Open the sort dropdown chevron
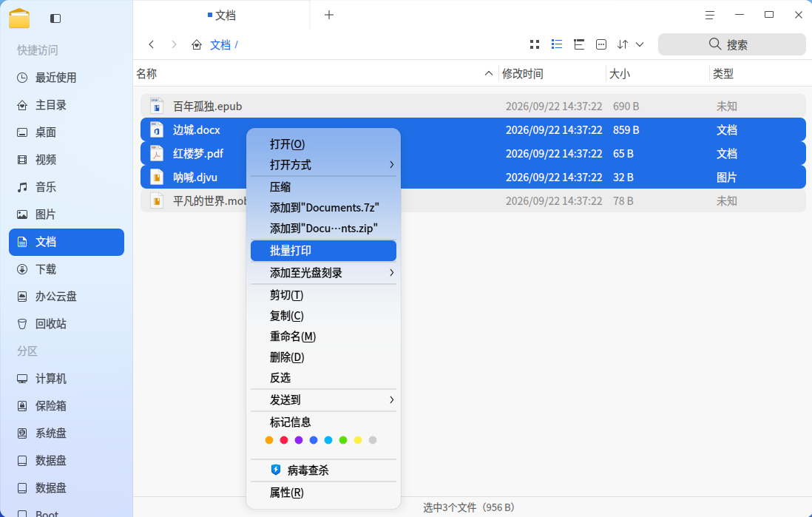Screen dimensions: 812x517 [640, 44]
